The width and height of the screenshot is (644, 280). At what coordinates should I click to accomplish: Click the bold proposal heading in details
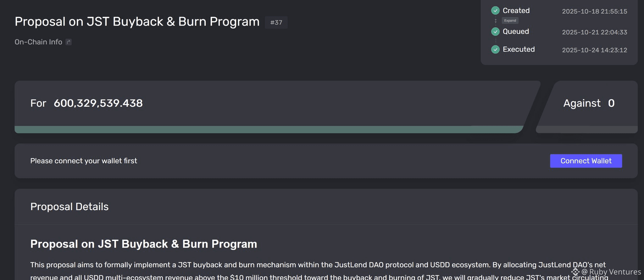[x=144, y=244]
